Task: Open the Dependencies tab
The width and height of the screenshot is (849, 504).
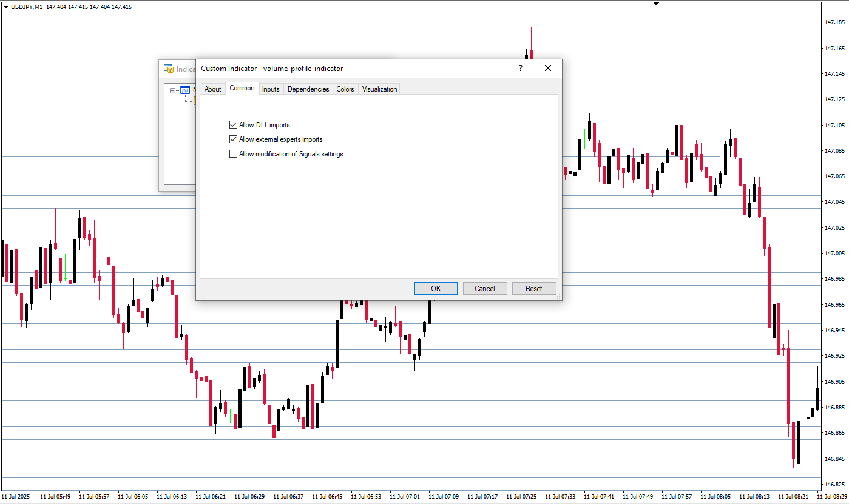Action: (x=308, y=89)
